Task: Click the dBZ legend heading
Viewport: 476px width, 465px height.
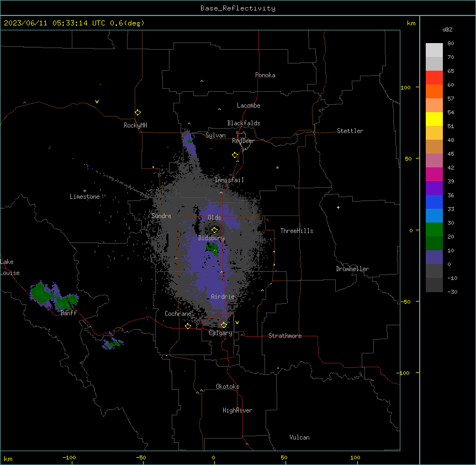Action: (x=447, y=29)
